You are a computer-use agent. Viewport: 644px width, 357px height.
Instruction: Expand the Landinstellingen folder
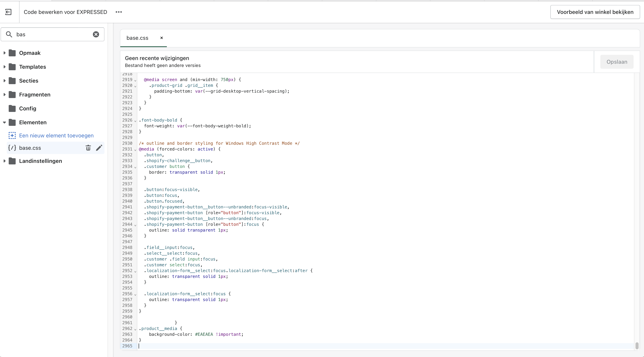click(4, 161)
